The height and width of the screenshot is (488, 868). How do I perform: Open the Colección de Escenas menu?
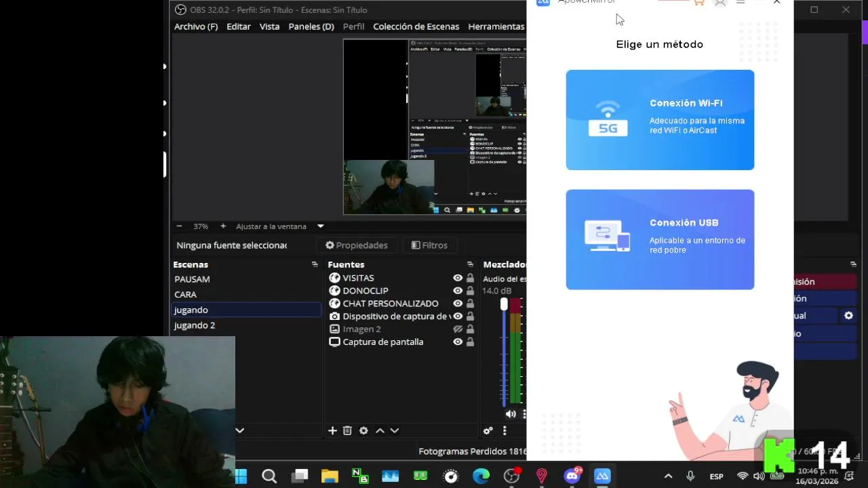[x=416, y=26]
